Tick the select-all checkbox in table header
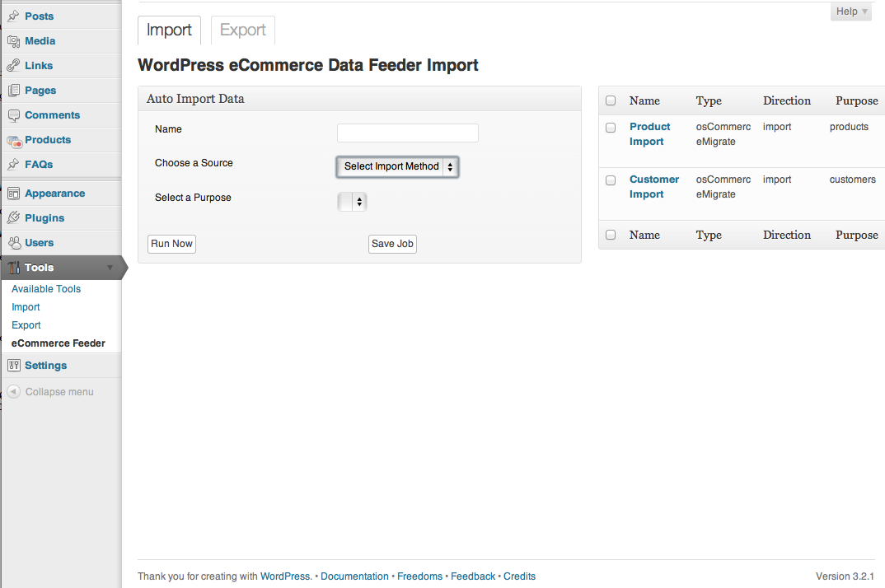The height and width of the screenshot is (588, 885). point(611,100)
